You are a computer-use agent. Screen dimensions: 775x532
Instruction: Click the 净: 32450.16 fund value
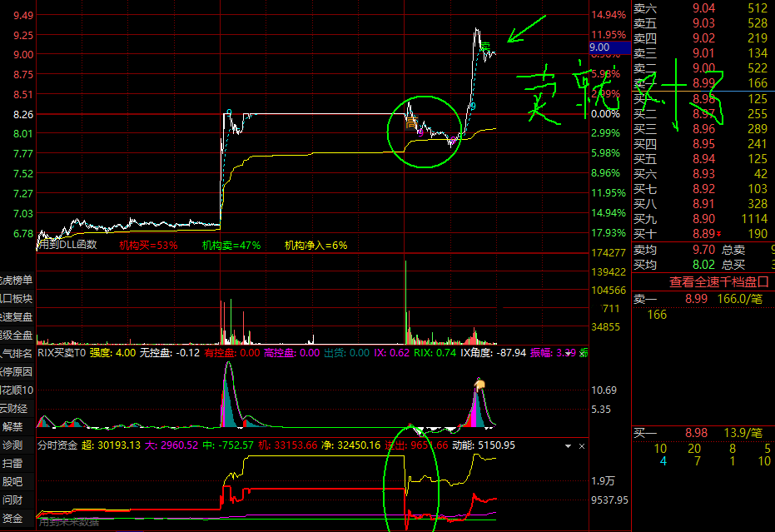[x=351, y=445]
